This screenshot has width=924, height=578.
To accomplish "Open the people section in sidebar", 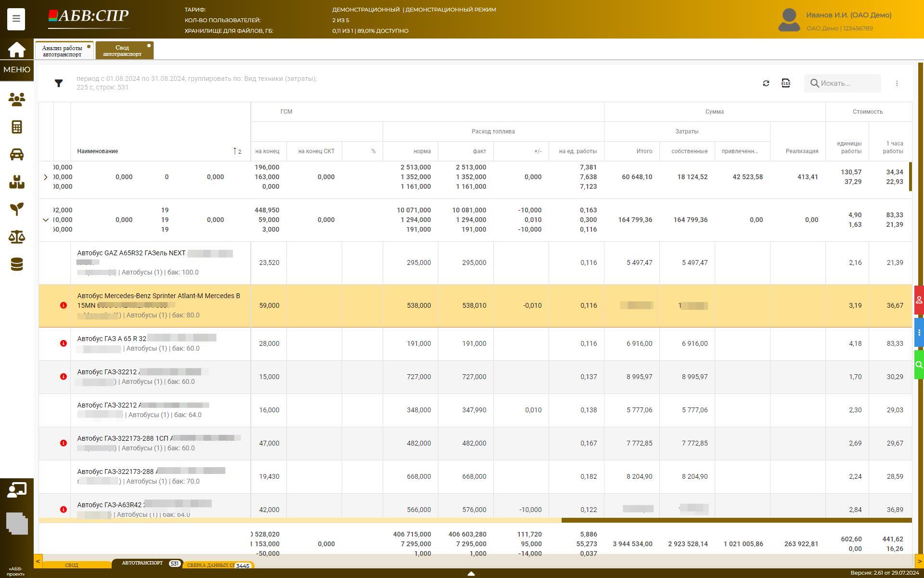I will 17,100.
